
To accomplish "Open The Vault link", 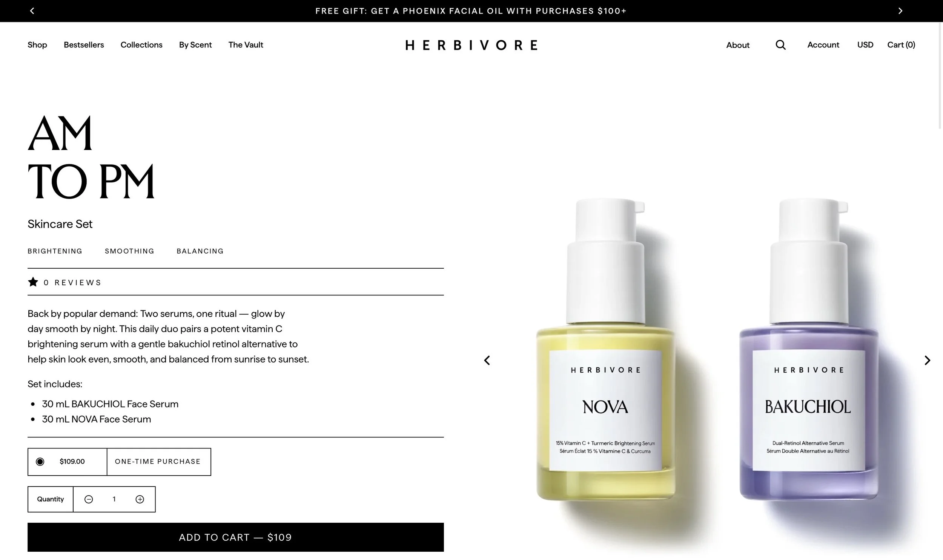I will click(246, 44).
